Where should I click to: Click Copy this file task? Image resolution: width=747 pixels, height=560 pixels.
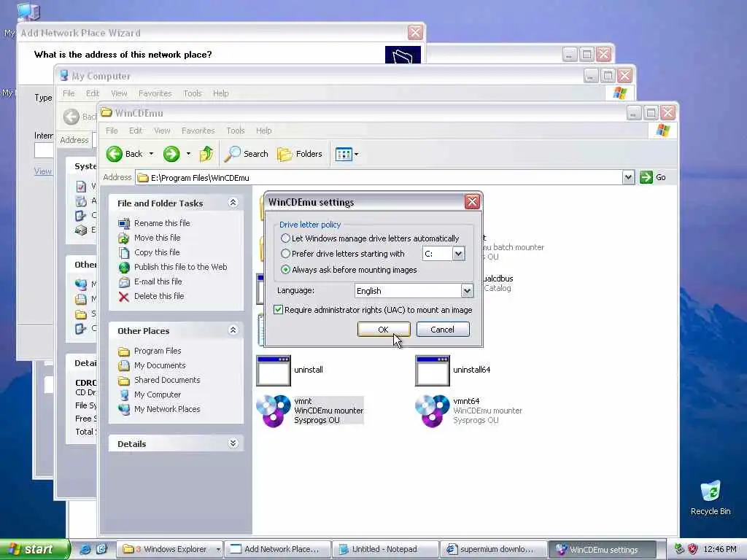point(157,252)
